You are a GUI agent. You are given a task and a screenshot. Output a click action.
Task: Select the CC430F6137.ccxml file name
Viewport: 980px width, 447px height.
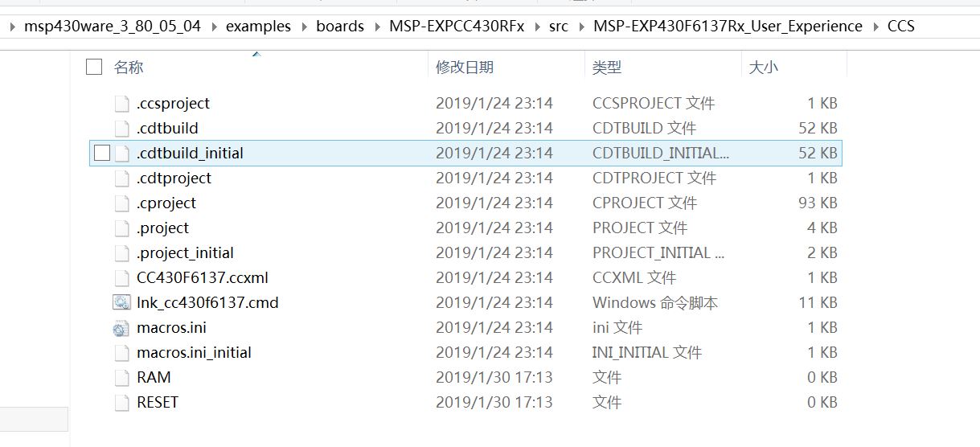203,278
